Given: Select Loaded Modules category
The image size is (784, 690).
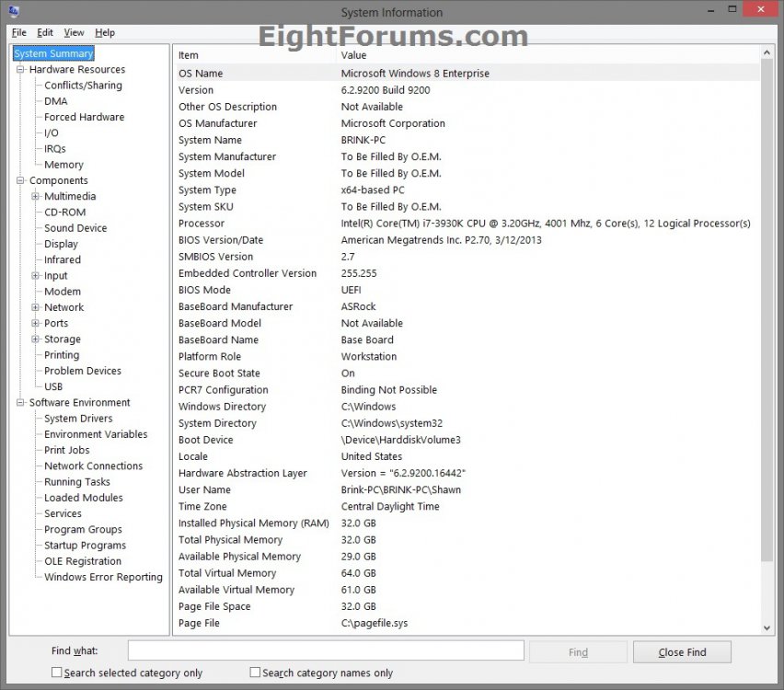Looking at the screenshot, I should 83,498.
